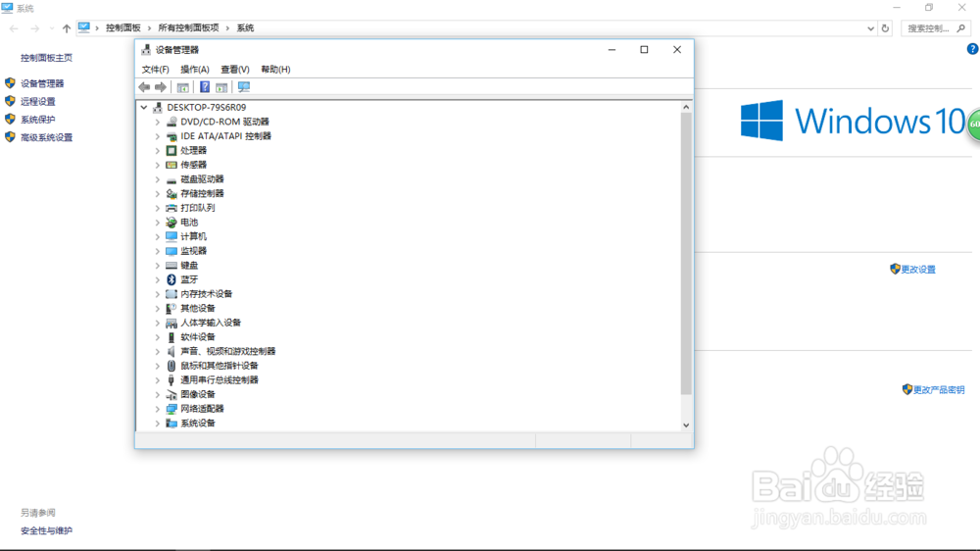Expand the 蓝牙 category
Image resolution: width=980 pixels, height=551 pixels.
click(158, 279)
